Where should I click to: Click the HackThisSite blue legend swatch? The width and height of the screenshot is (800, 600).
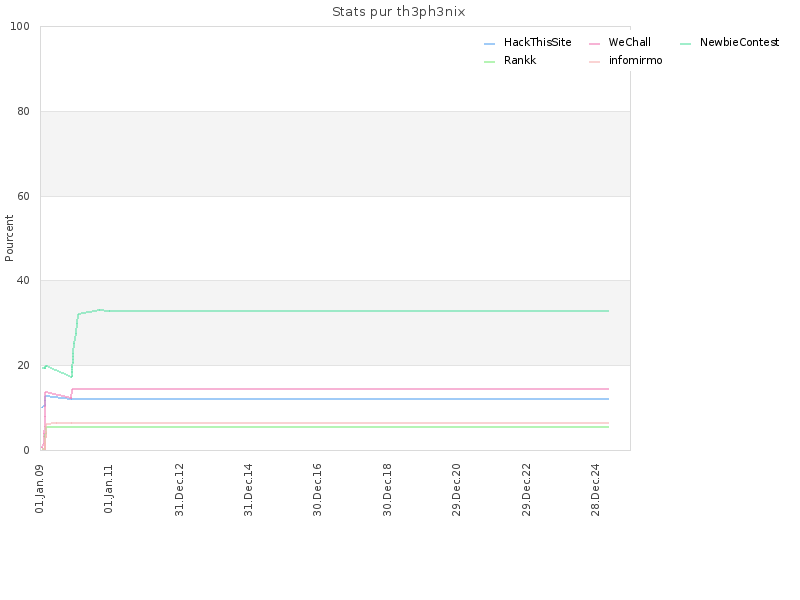point(489,44)
